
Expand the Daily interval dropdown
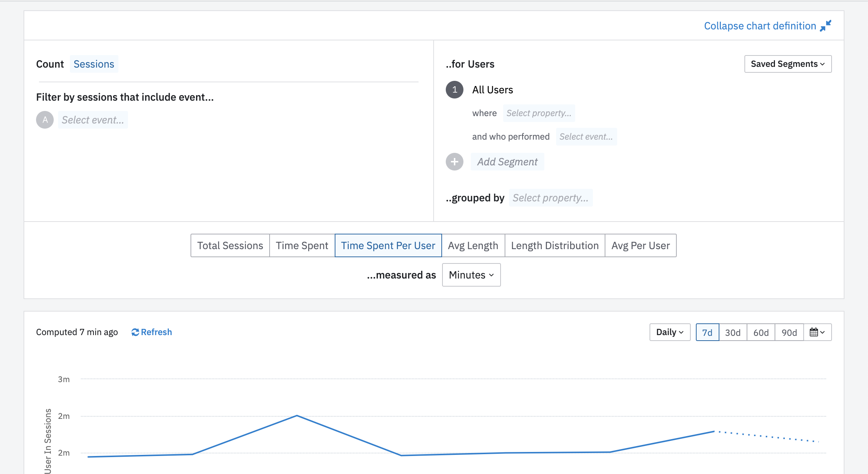pos(670,332)
